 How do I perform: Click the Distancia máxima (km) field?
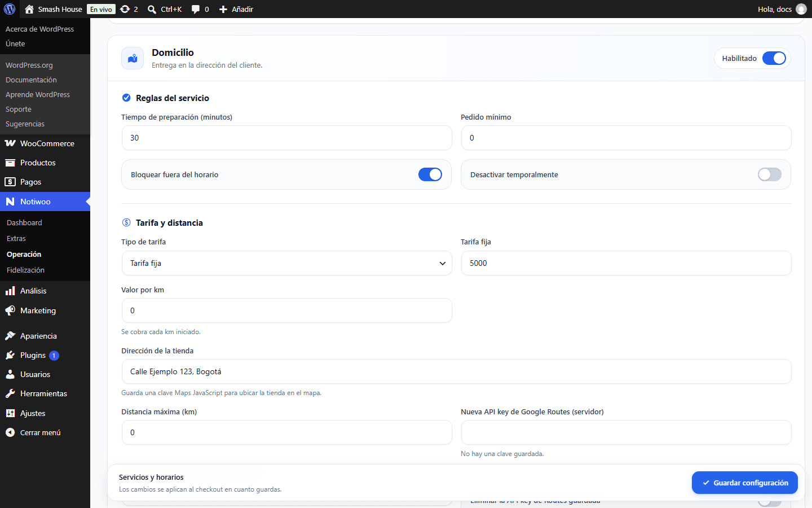coord(286,432)
